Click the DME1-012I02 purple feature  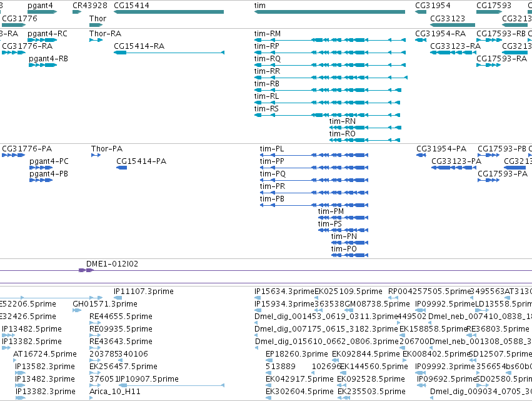pyautogui.click(x=86, y=270)
